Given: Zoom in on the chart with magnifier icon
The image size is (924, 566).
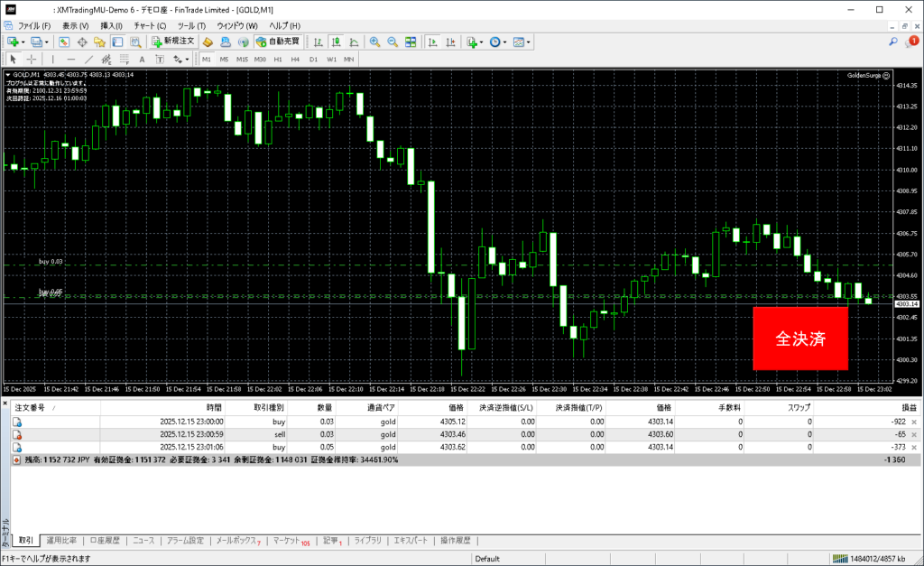Looking at the screenshot, I should [374, 42].
